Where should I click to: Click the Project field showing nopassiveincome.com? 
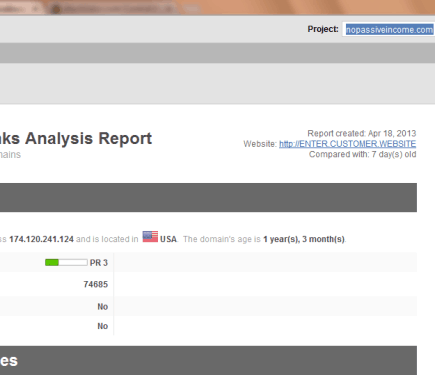tap(389, 30)
